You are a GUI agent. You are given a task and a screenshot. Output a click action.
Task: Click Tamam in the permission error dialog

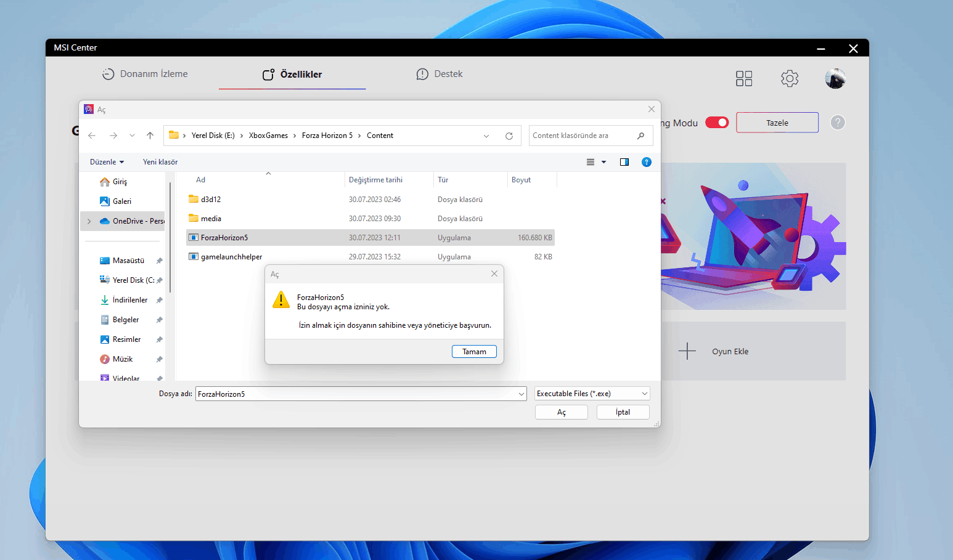point(474,352)
